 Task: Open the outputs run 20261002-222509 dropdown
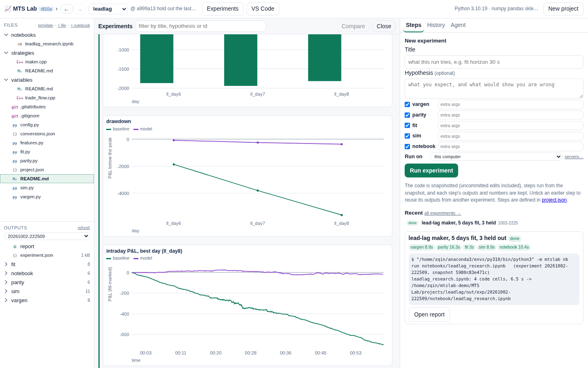click(47, 236)
